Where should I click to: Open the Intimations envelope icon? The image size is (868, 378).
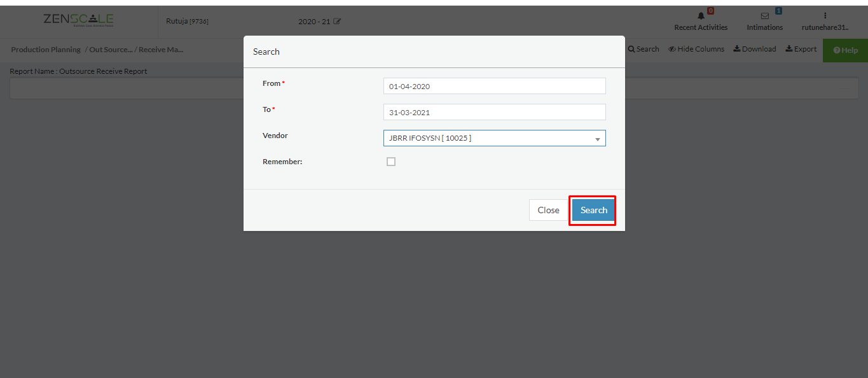pos(765,16)
